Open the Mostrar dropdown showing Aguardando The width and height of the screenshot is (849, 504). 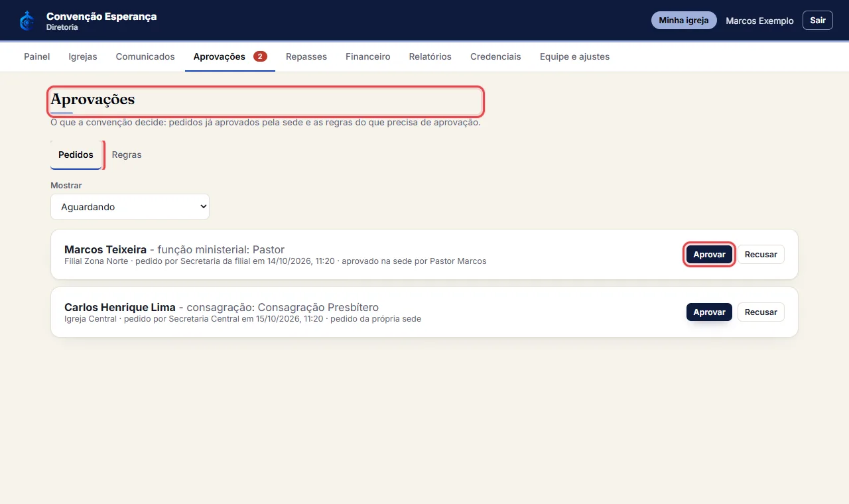(130, 206)
